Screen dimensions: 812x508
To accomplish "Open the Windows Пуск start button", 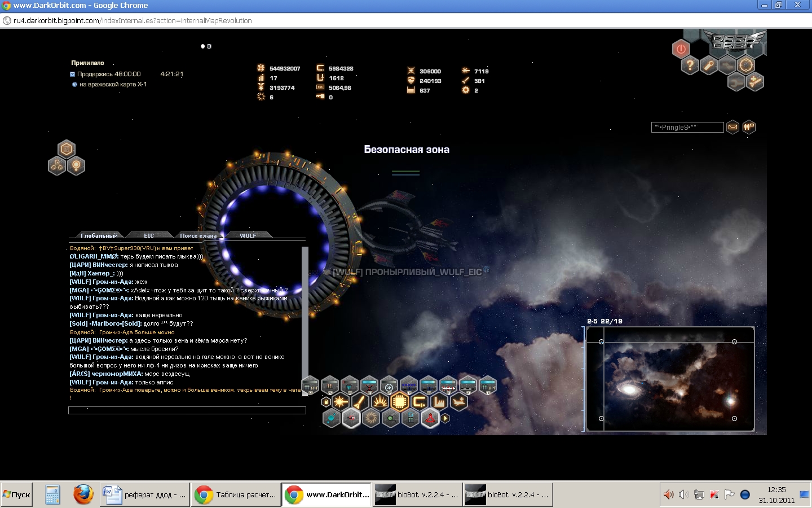I will point(17,494).
